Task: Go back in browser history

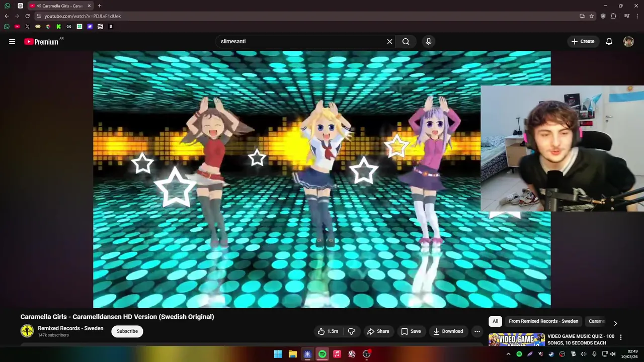Action: coord(7,16)
